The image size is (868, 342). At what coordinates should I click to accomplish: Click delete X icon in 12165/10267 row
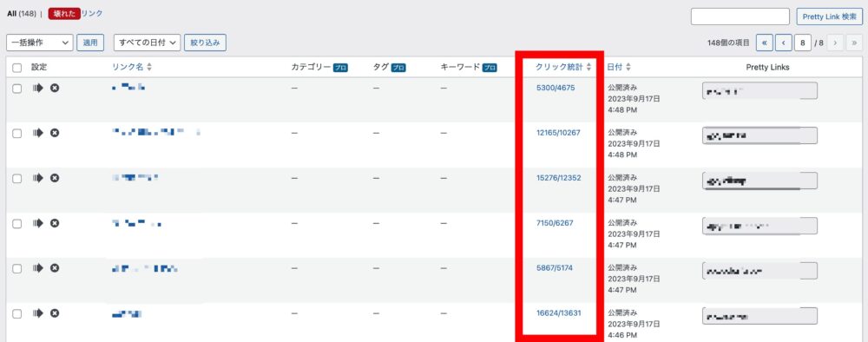coord(54,133)
